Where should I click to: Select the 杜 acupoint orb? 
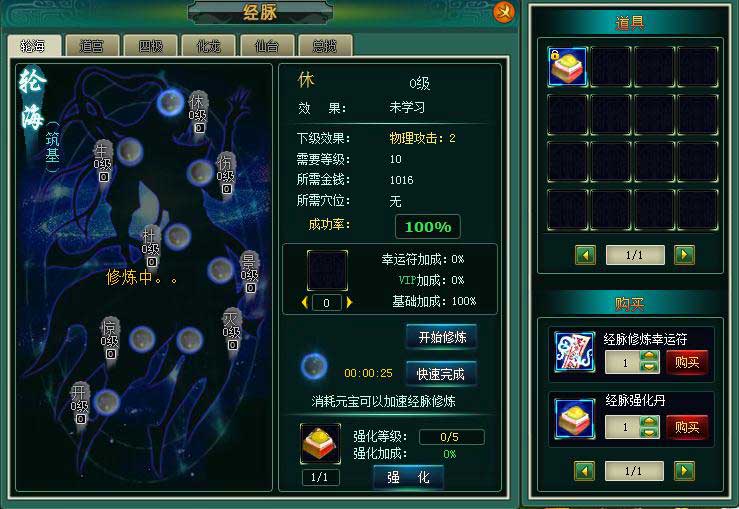(x=178, y=237)
